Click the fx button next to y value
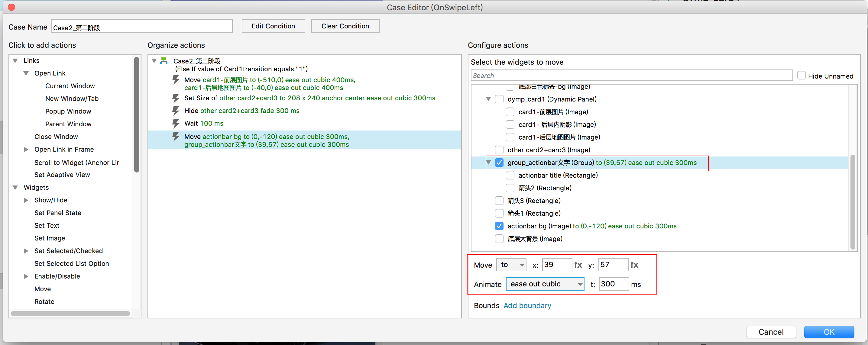Viewport: 868px width, 345px height. coord(634,265)
